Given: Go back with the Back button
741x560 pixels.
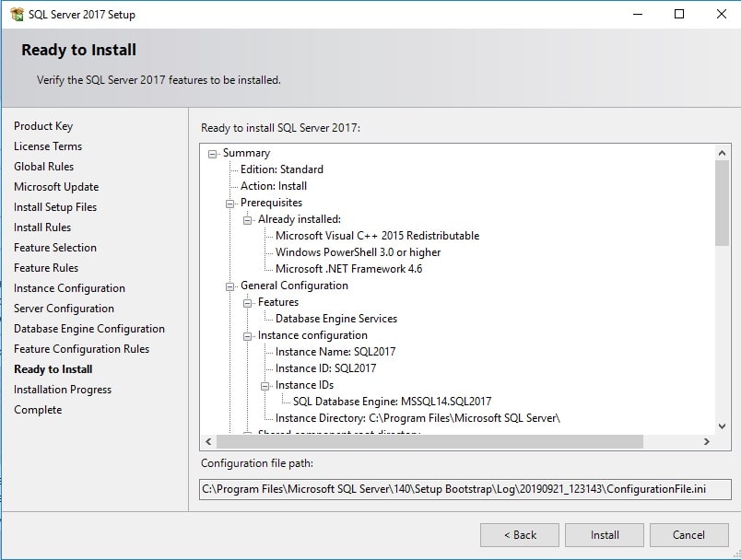Looking at the screenshot, I should click(x=520, y=535).
